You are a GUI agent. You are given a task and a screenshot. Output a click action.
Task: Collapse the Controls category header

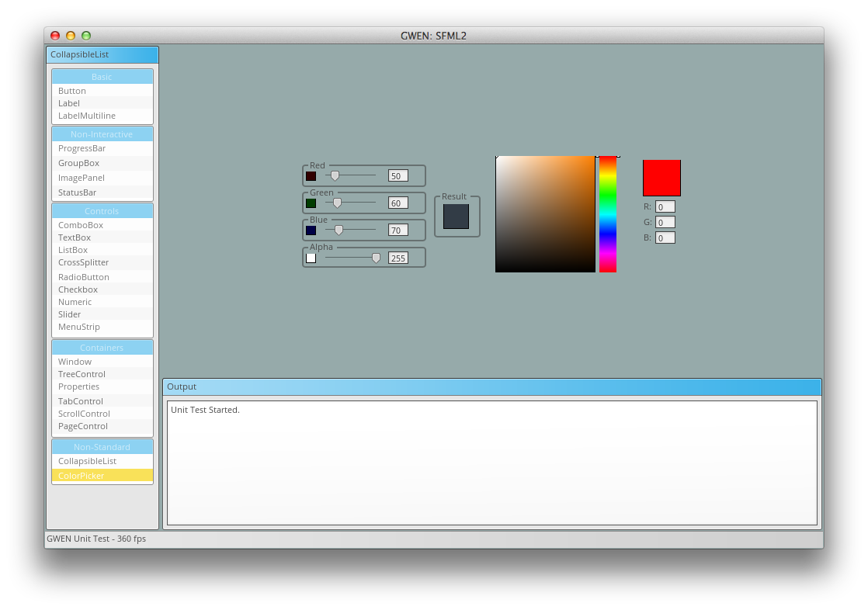pyautogui.click(x=102, y=210)
